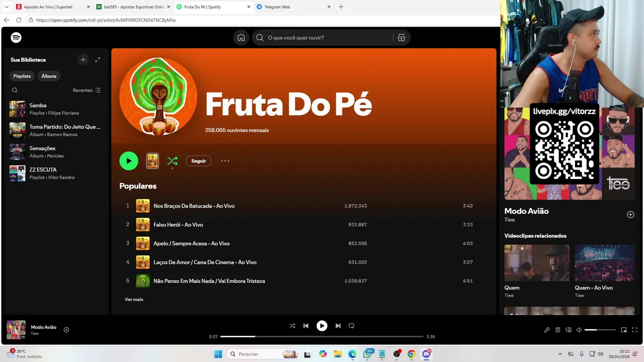This screenshot has height=362, width=644.
Task: Show hidden system tray icons
Action: [560, 354]
